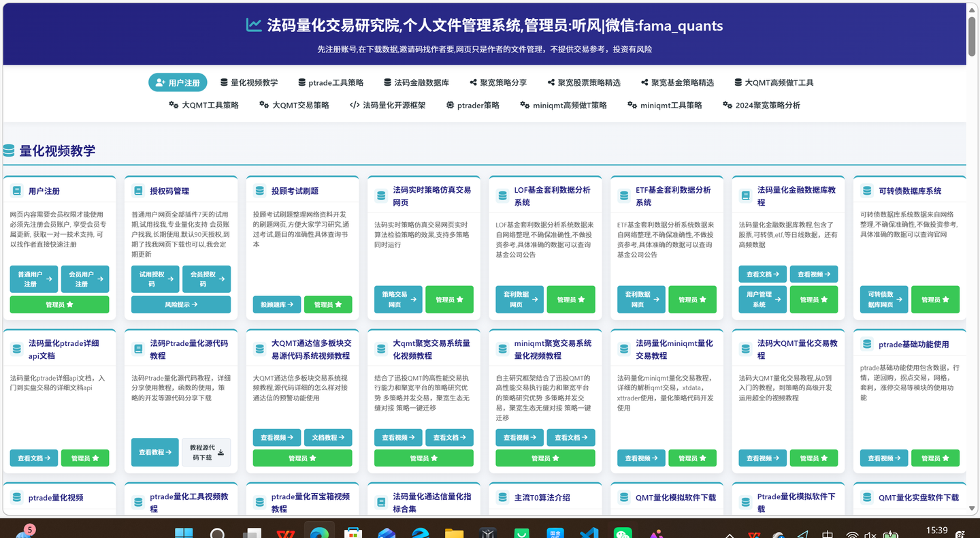Click the 策略交易网页 button
Screen dimensions: 980x538
click(x=398, y=300)
